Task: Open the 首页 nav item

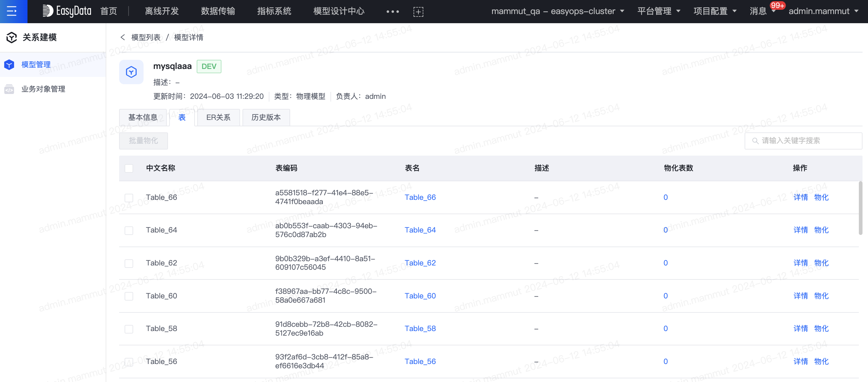Action: (x=108, y=11)
